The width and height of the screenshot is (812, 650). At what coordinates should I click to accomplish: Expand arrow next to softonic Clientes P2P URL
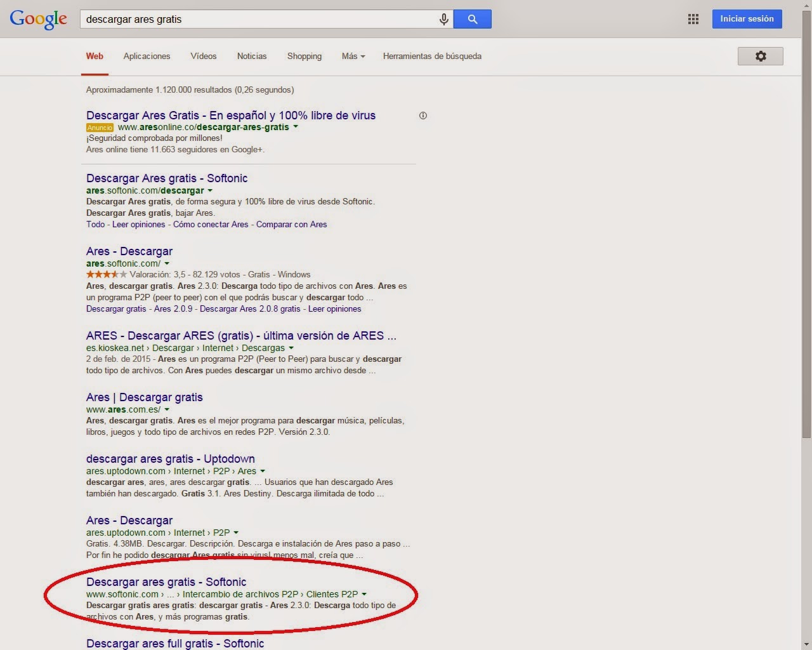[x=364, y=594]
